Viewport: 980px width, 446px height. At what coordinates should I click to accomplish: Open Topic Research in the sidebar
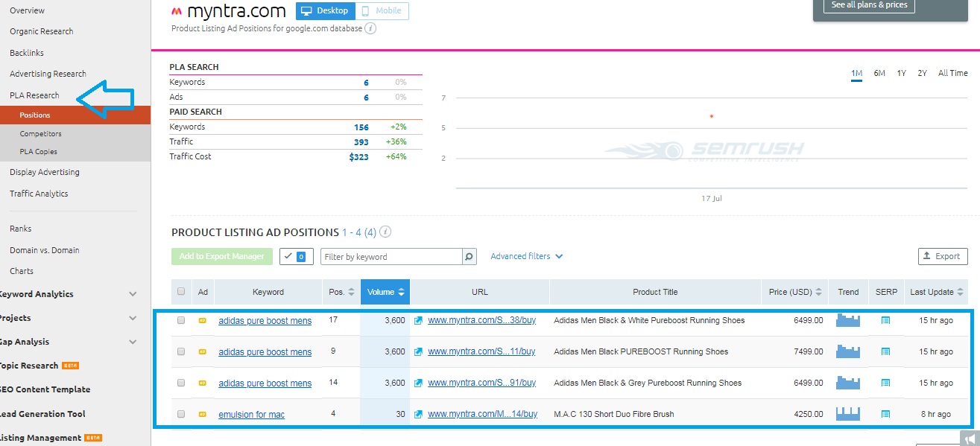pyautogui.click(x=29, y=366)
